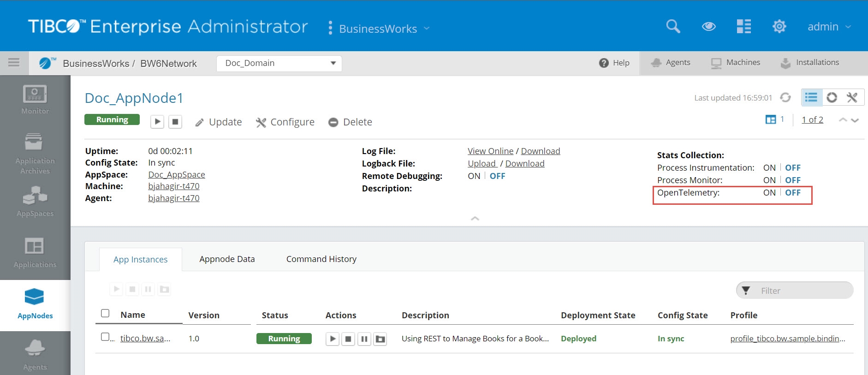Switch to the Appnode Data tab
The image size is (868, 375).
pos(227,259)
